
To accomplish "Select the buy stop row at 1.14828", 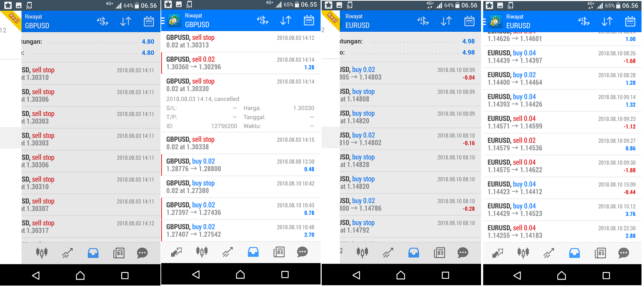I will point(410,161).
